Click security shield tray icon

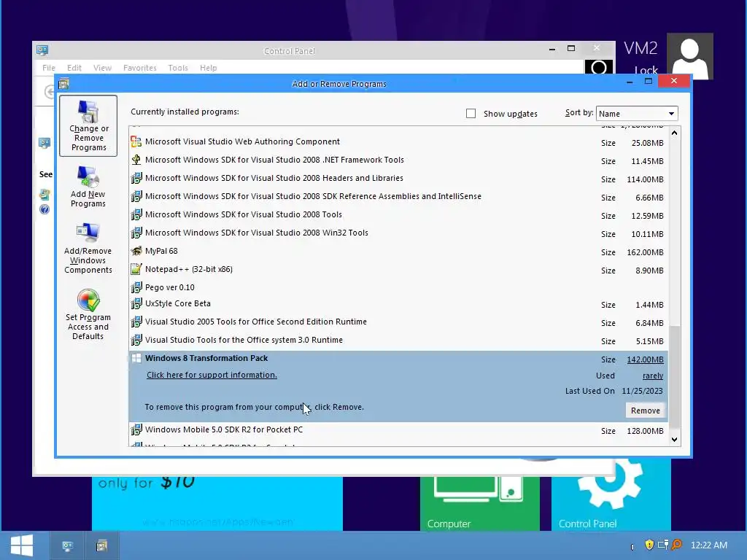(649, 545)
